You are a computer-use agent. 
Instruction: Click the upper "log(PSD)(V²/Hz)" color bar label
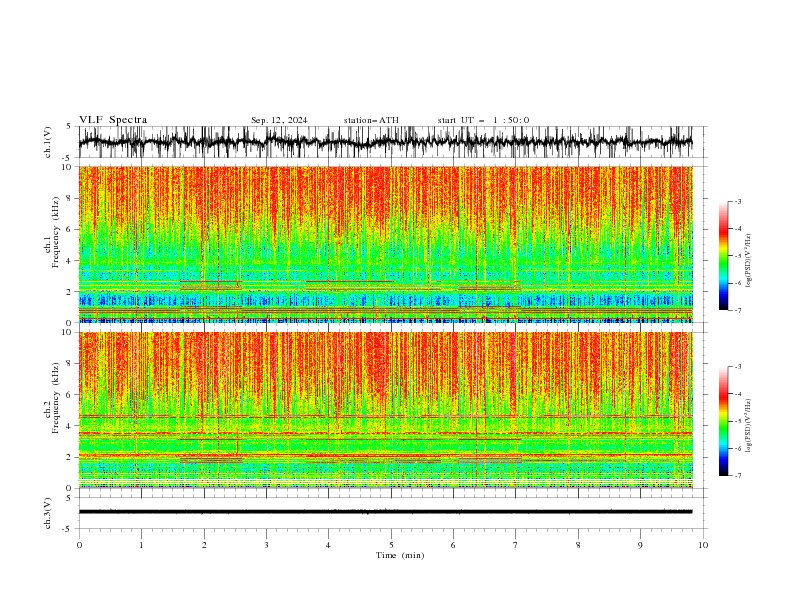pyautogui.click(x=749, y=261)
